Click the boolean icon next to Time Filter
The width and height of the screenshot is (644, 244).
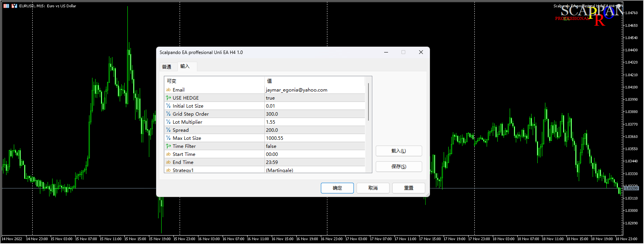click(x=168, y=146)
